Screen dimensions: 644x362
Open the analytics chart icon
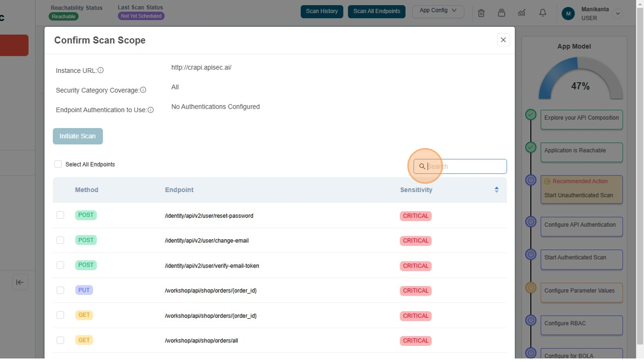click(x=521, y=13)
